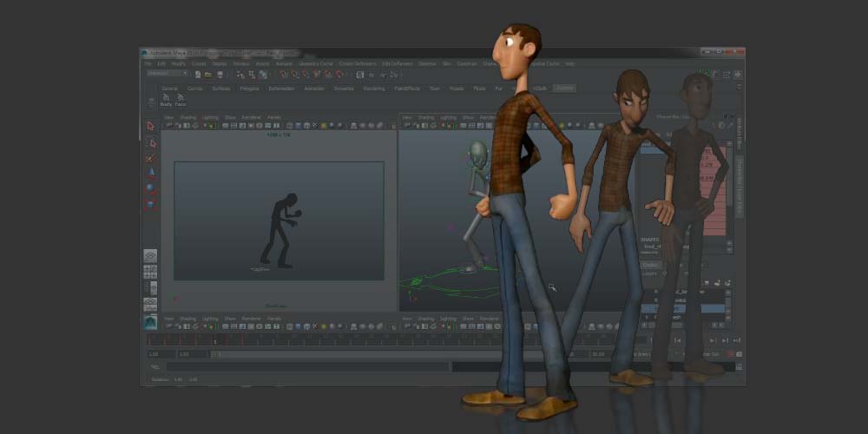
Task: Click the Face shelf button
Action: point(181,101)
